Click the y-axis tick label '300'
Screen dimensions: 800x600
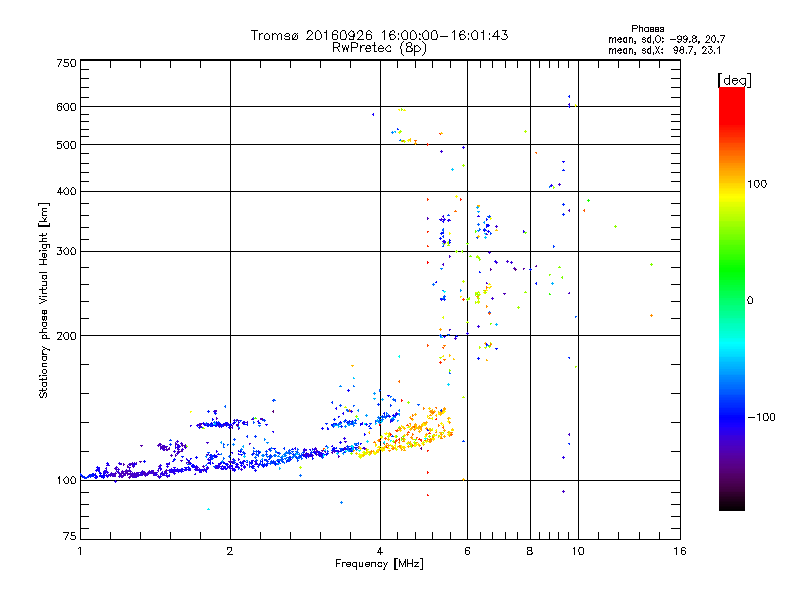pyautogui.click(x=66, y=251)
